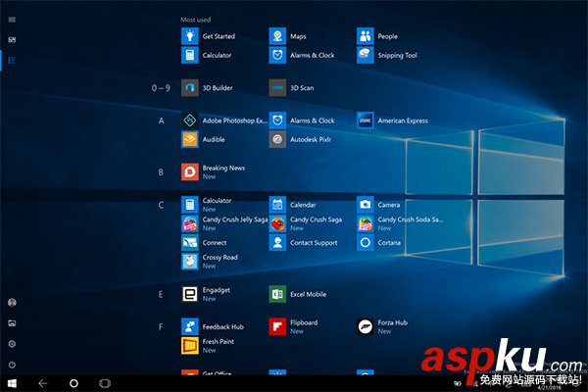Open the Camera app icon
Image resolution: width=588 pixels, height=392 pixels.
tap(366, 205)
